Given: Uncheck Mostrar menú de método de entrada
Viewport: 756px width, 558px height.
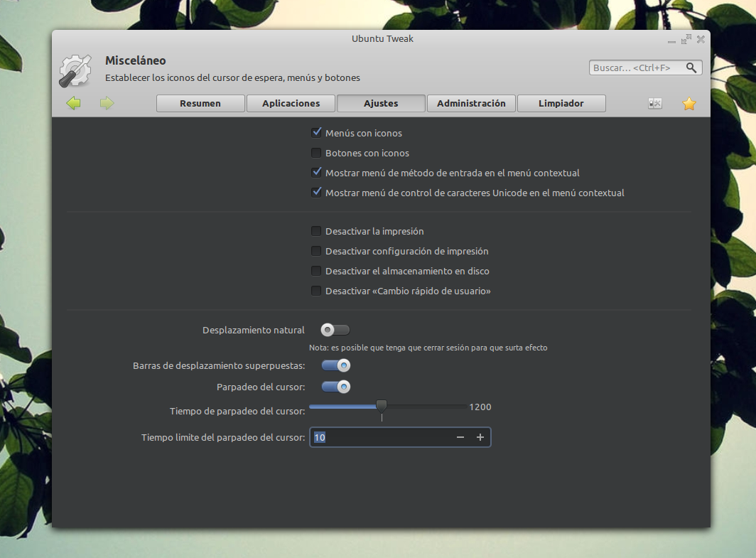Looking at the screenshot, I should click(316, 173).
